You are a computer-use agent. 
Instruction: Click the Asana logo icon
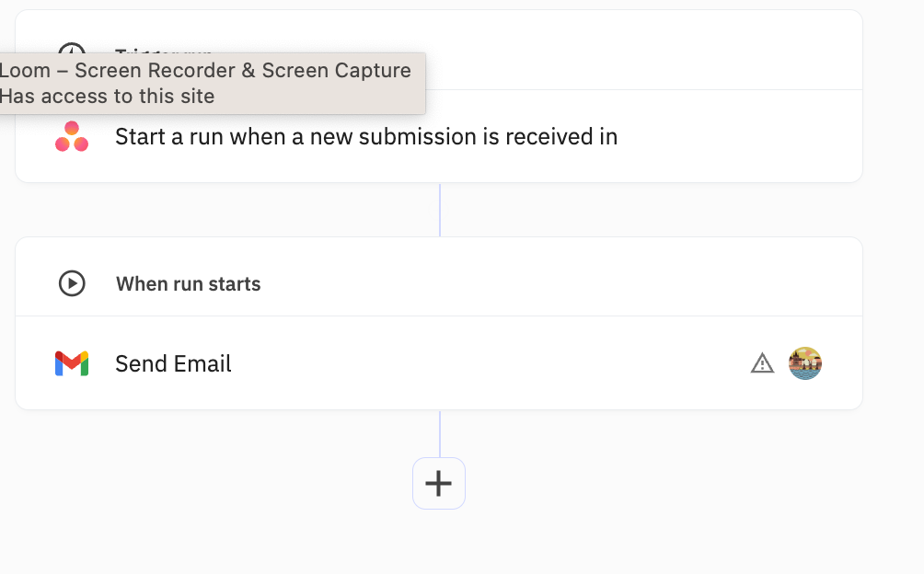[x=72, y=137]
